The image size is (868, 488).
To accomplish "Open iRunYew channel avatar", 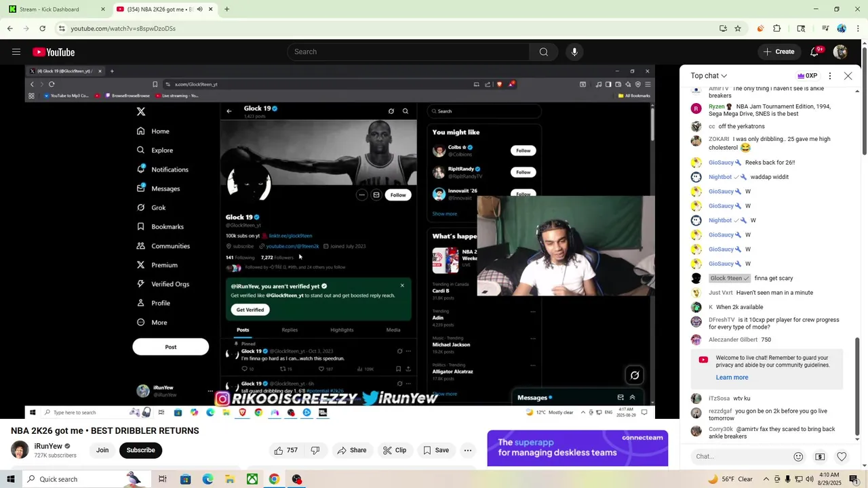I will [x=20, y=450].
